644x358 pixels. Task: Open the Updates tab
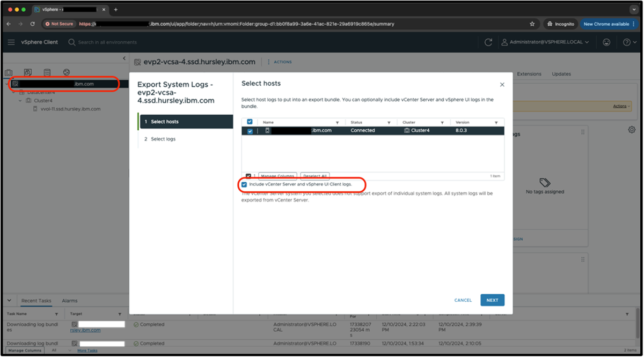[561, 74]
